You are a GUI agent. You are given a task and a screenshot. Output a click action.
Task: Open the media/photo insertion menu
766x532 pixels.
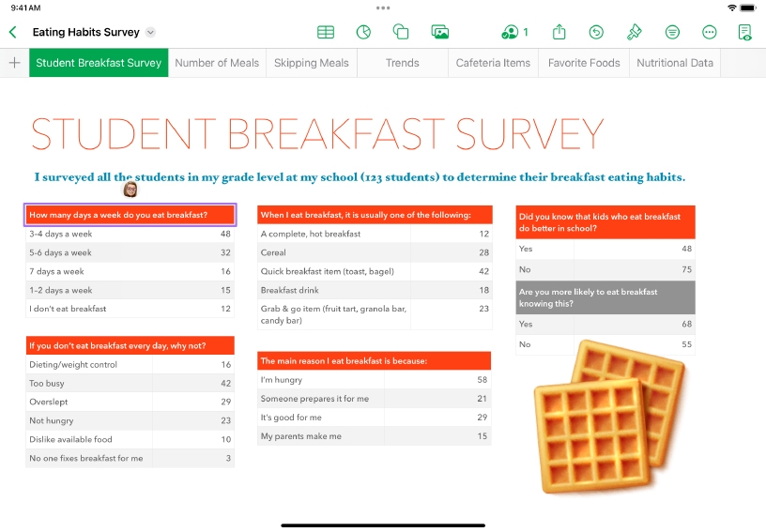click(439, 32)
